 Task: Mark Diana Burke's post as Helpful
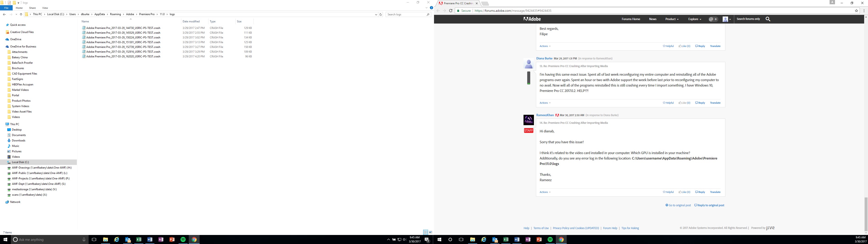click(668, 103)
